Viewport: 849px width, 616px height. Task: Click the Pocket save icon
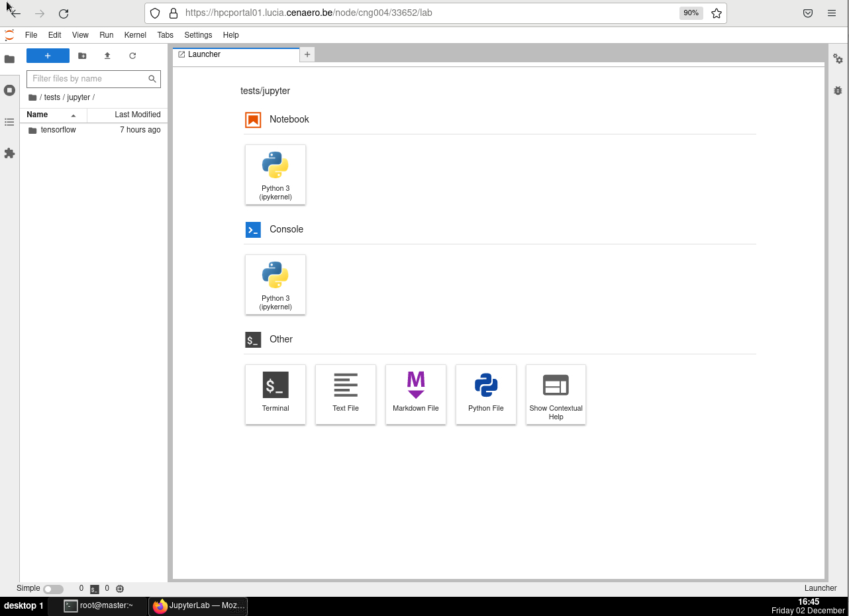tap(808, 13)
